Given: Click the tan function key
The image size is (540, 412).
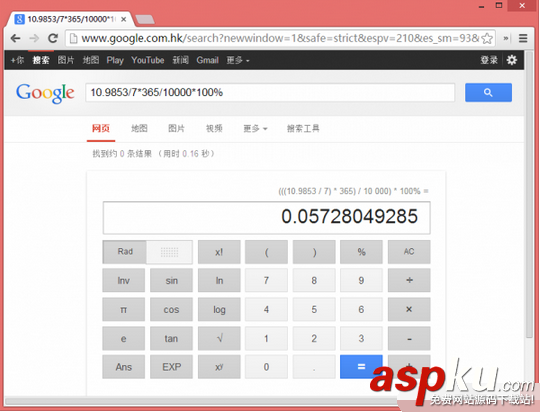Looking at the screenshot, I should [x=172, y=339].
